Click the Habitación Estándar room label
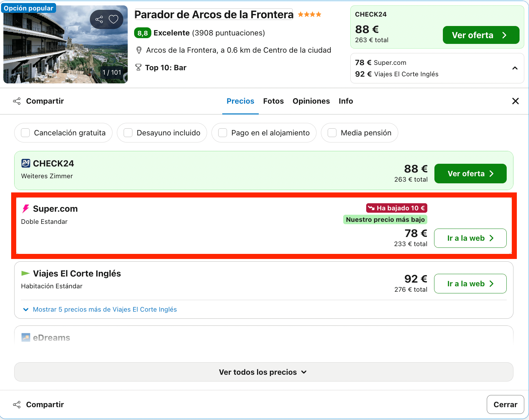This screenshot has width=529, height=420. point(52,286)
